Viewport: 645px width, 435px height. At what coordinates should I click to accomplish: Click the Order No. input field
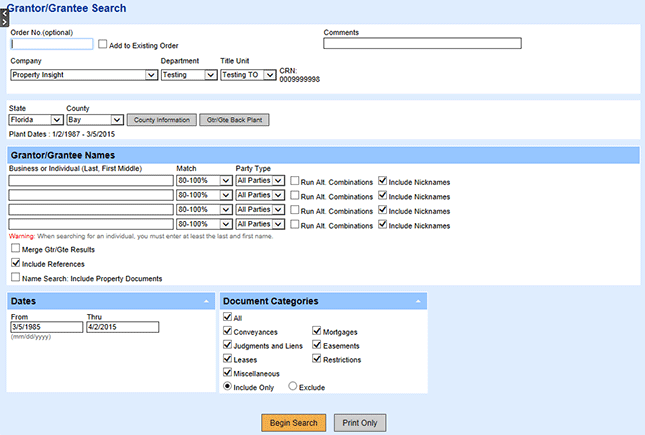coord(51,44)
